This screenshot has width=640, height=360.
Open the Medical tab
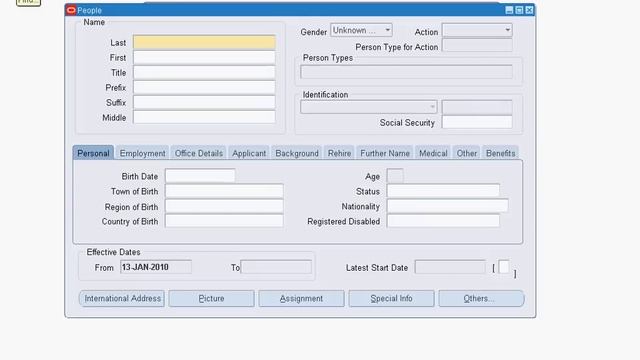click(433, 153)
